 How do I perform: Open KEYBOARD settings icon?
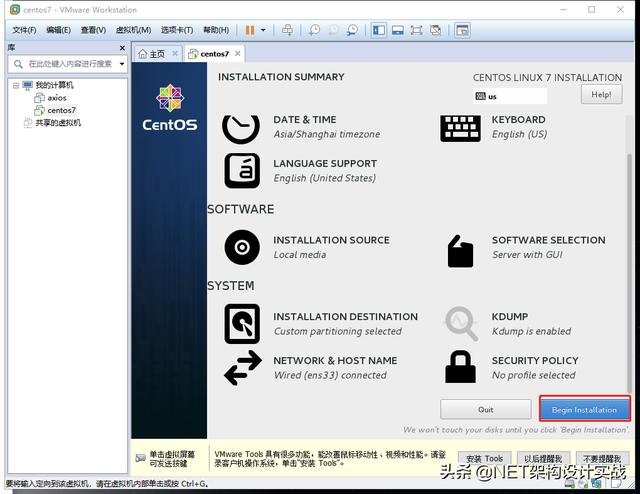click(x=460, y=129)
